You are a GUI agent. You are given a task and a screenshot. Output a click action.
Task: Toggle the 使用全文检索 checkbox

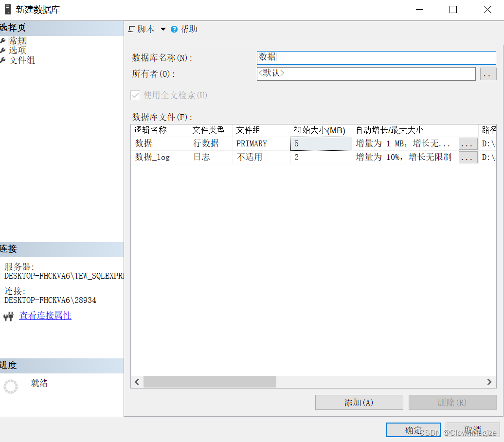coord(135,95)
